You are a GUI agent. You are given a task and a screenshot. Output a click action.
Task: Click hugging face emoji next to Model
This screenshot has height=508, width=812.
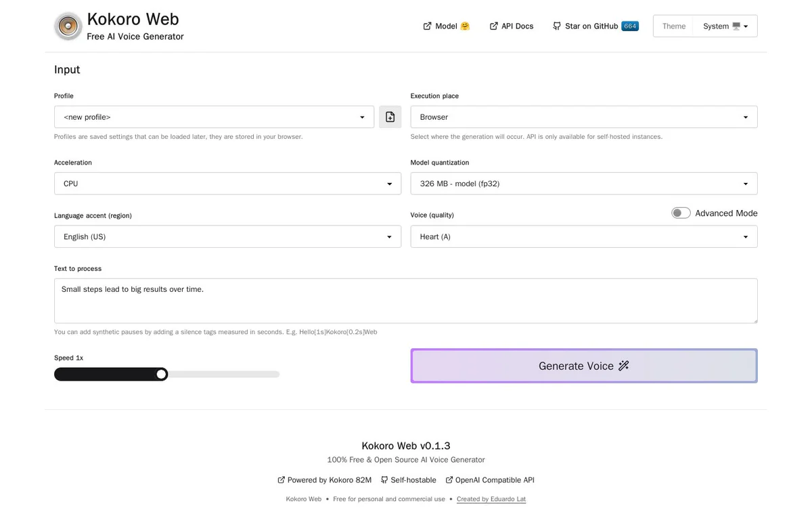click(465, 26)
